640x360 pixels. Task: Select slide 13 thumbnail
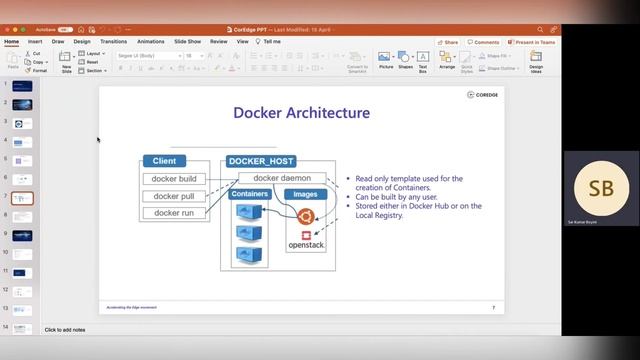click(22, 310)
